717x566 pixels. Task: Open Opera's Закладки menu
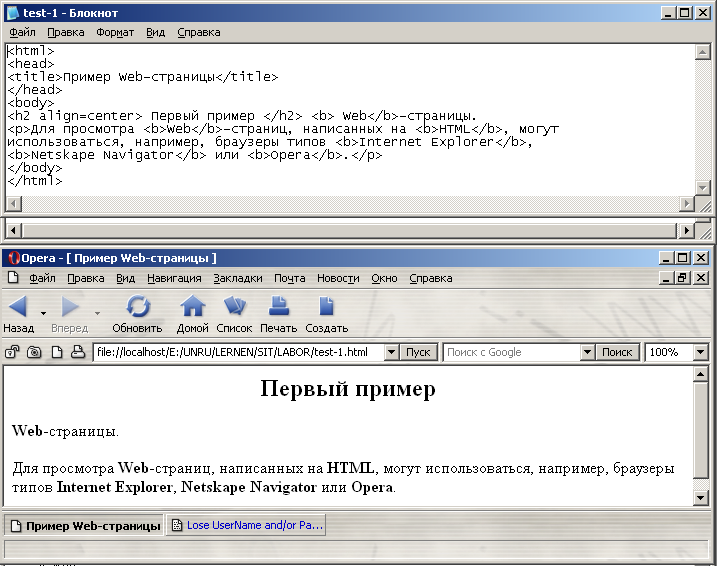[x=238, y=278]
